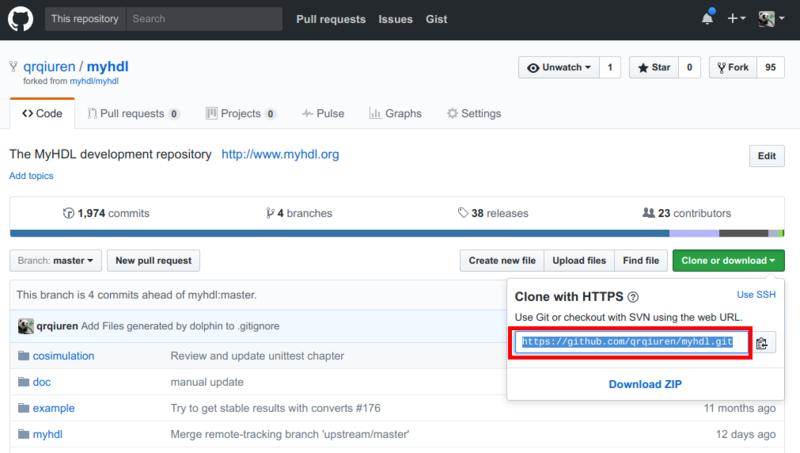Screen dimensions: 800x453
Task: View the 4 branches
Action: click(x=299, y=213)
